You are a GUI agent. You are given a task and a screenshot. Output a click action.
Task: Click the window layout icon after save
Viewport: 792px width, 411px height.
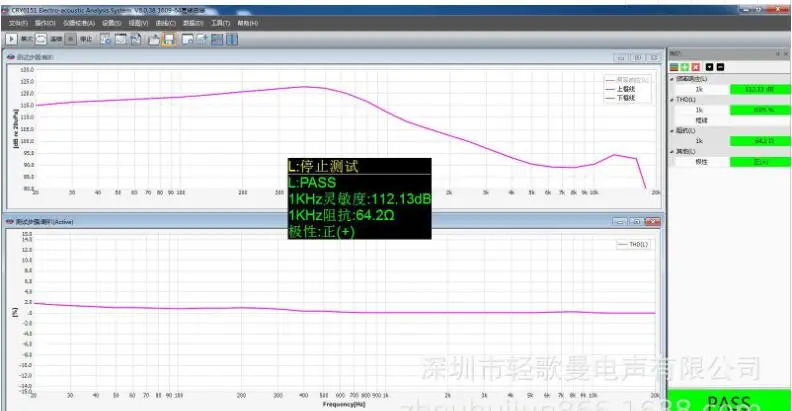187,39
